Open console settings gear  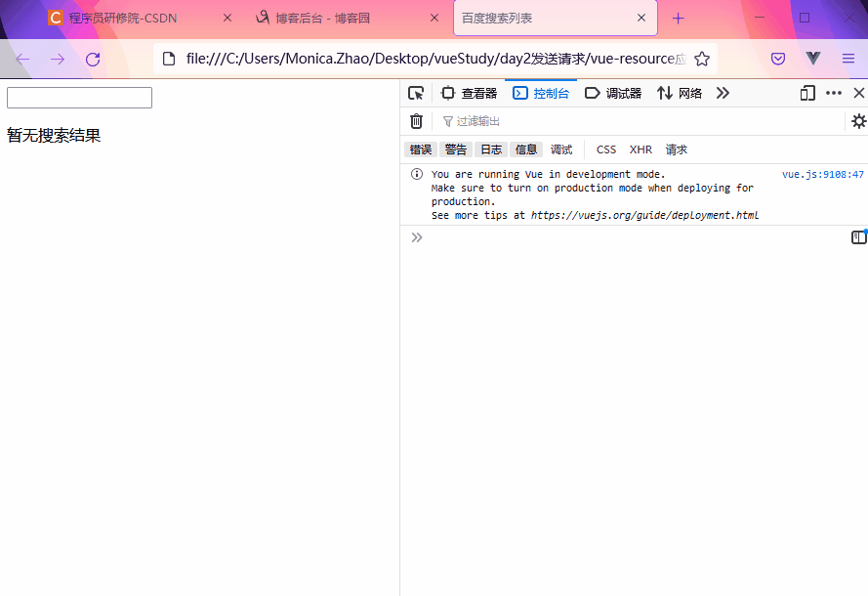click(858, 121)
